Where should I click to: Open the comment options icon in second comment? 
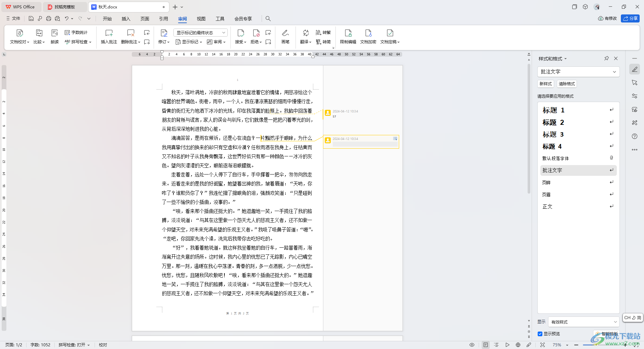tap(395, 139)
